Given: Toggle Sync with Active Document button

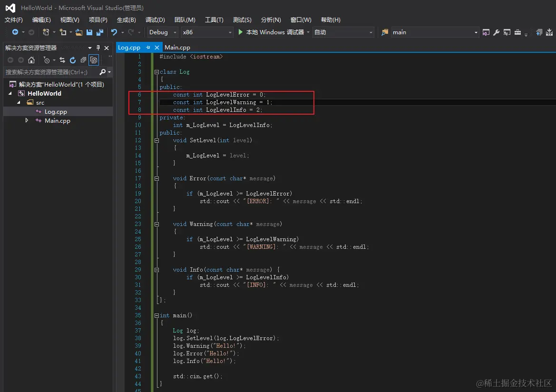Looking at the screenshot, I should click(x=62, y=60).
